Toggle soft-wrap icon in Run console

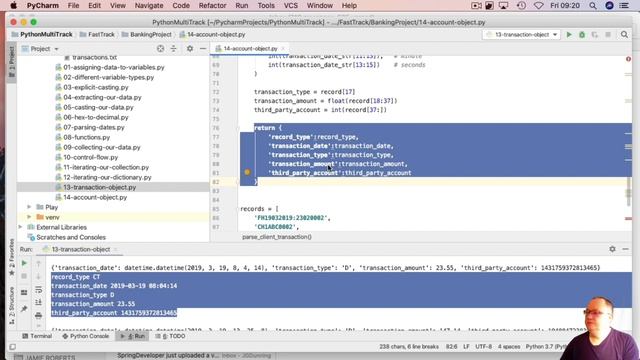(x=38, y=289)
